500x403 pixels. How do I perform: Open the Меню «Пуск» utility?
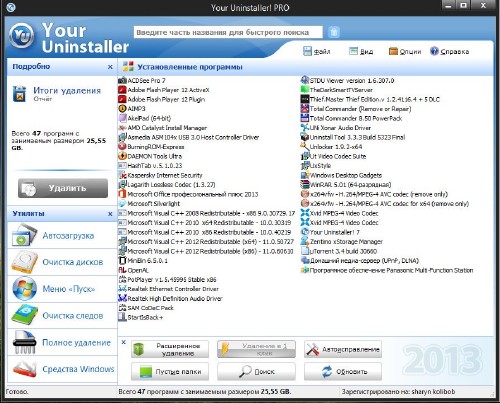[62, 289]
